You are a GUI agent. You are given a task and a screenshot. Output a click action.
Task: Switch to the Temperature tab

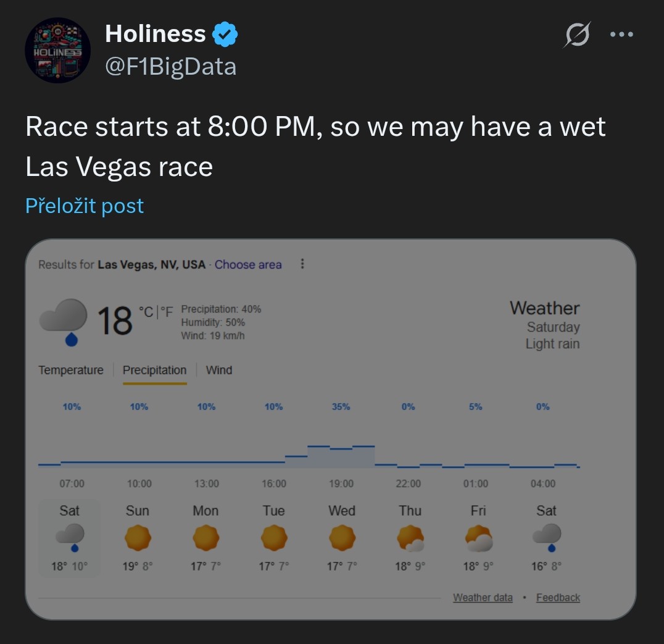click(x=71, y=370)
